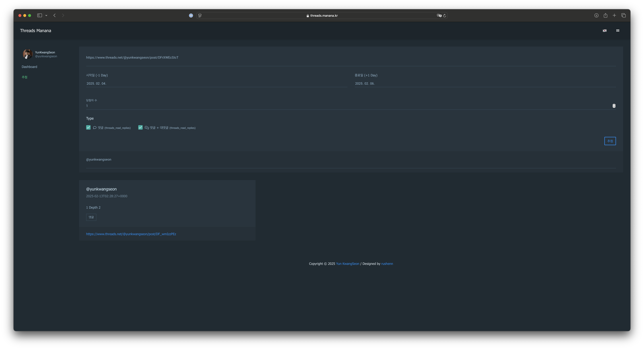This screenshot has width=644, height=349.
Task: Click the 당첨자 수 stepper arrows
Action: coord(614,106)
